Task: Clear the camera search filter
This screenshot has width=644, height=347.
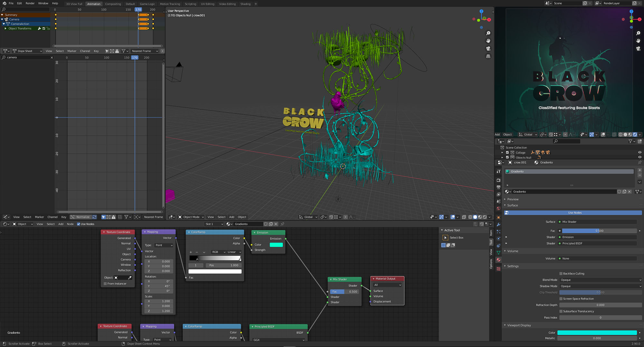Action: [x=52, y=58]
